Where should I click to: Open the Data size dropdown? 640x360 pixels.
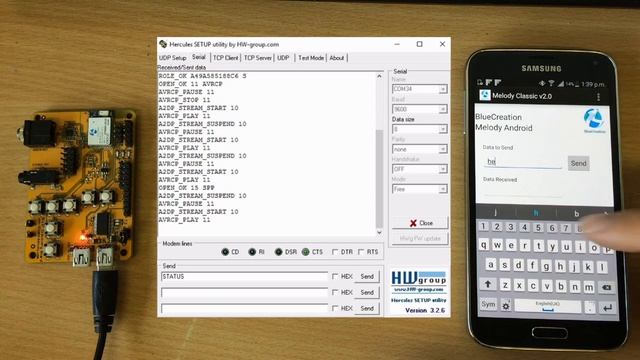coord(443,129)
